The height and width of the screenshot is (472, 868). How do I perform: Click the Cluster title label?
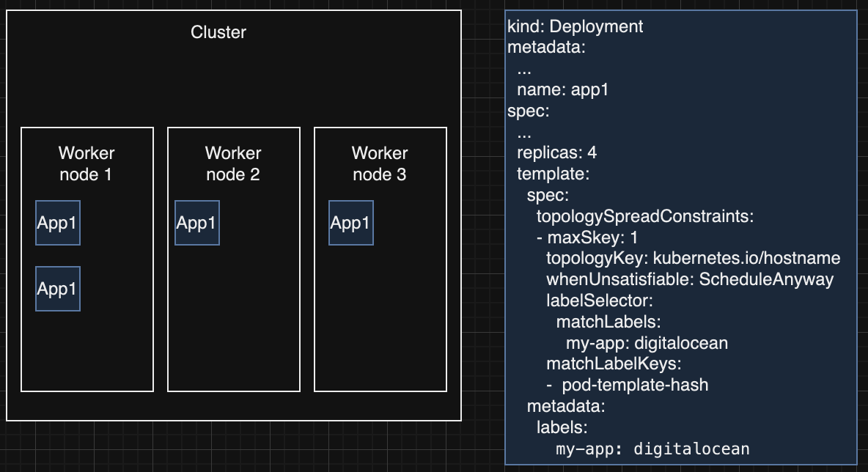(218, 32)
